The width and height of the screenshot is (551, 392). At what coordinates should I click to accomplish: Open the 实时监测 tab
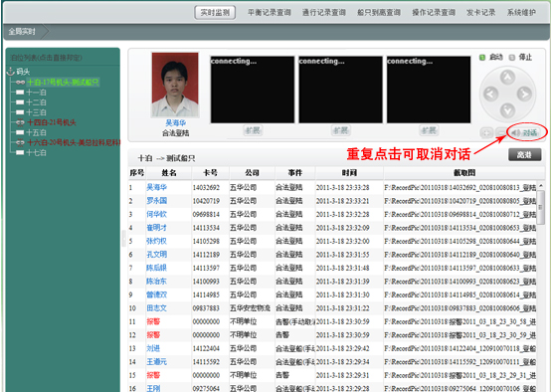[x=215, y=13]
